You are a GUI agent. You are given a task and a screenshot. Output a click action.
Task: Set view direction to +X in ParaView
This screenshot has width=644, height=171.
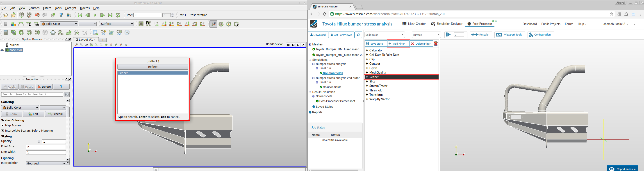pyautogui.click(x=164, y=24)
